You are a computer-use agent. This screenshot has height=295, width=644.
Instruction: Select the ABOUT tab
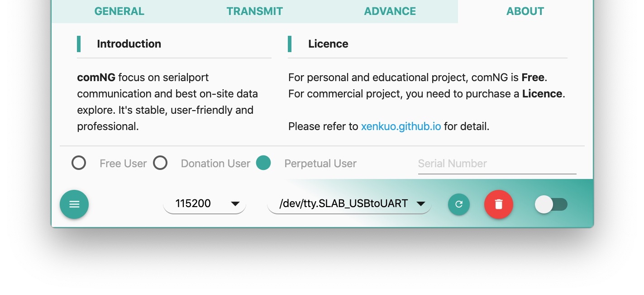coord(525,11)
